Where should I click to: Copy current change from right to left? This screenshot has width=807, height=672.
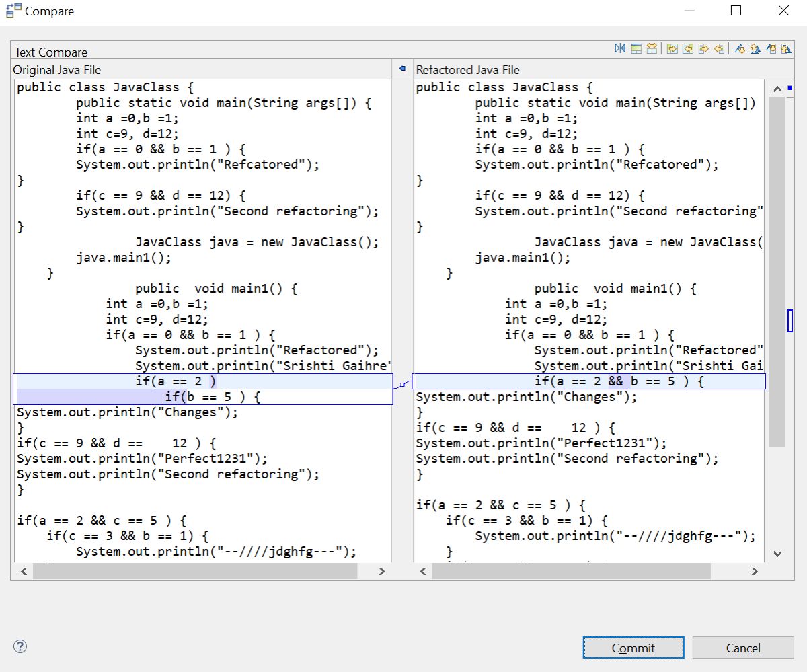tap(720, 48)
